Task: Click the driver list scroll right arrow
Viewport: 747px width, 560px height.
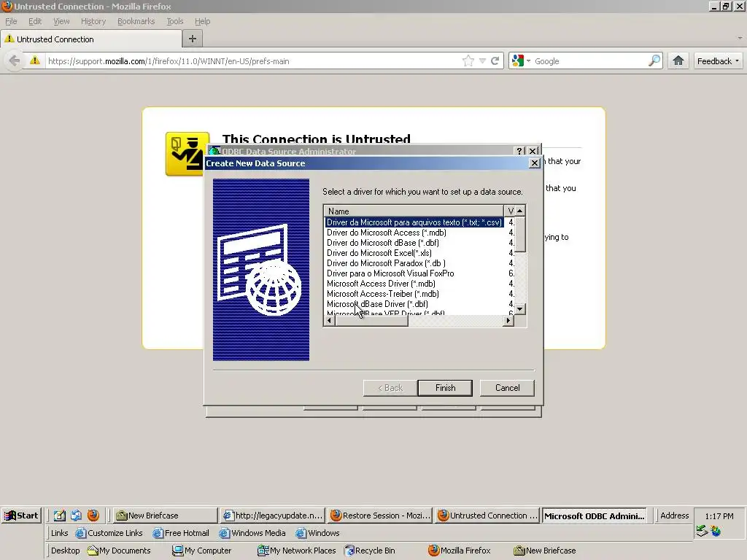Action: point(508,321)
